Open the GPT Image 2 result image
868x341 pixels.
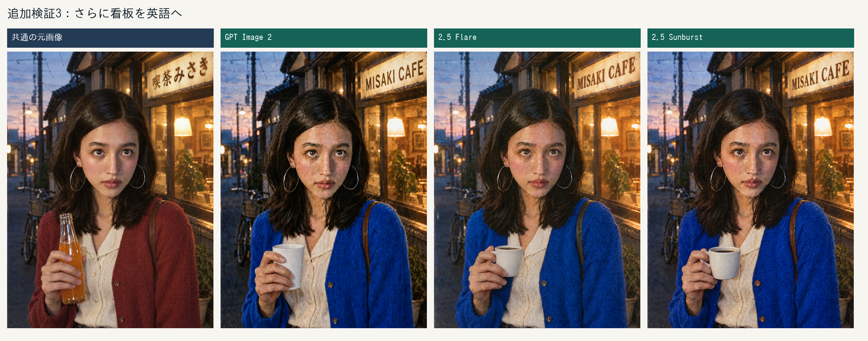[324, 190]
